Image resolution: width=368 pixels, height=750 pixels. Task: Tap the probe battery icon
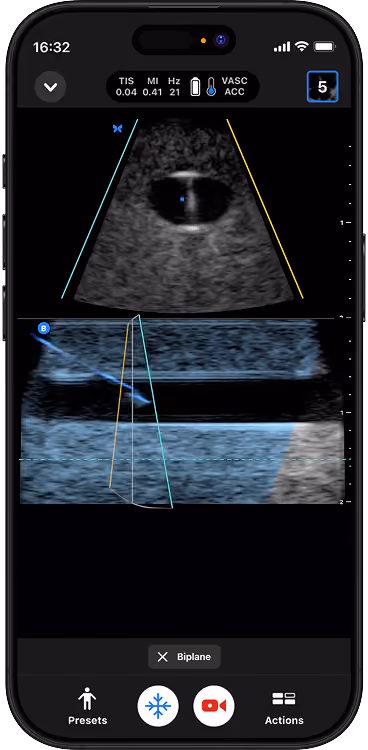195,87
